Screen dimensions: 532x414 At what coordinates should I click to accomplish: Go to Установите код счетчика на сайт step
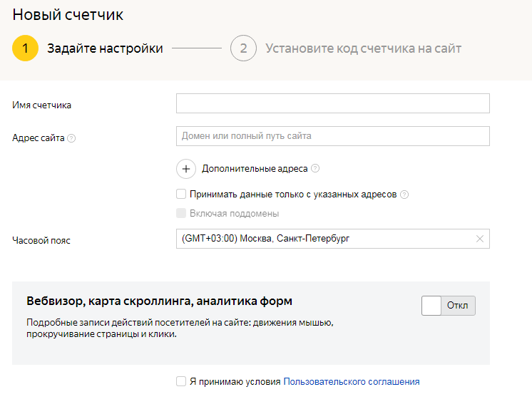(363, 48)
